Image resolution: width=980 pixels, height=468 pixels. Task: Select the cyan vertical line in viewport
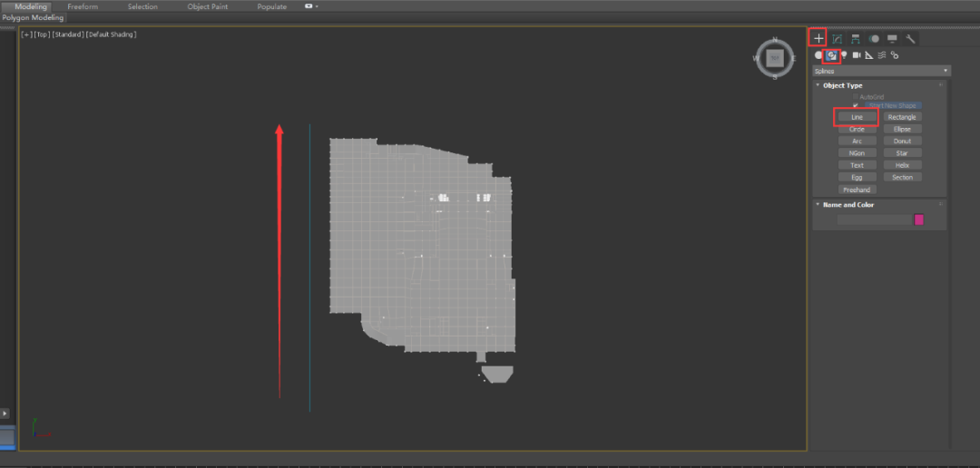tap(309, 268)
